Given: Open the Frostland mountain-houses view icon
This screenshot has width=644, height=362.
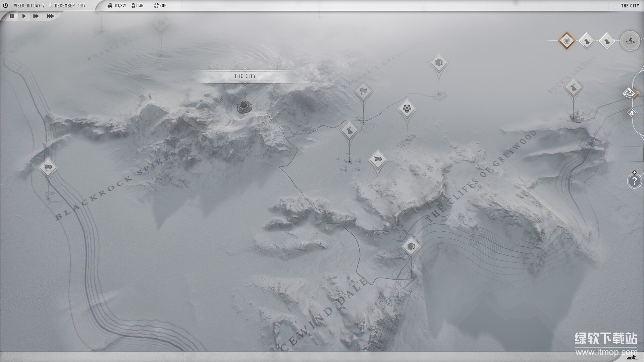Looking at the screenshot, I should coord(630,93).
